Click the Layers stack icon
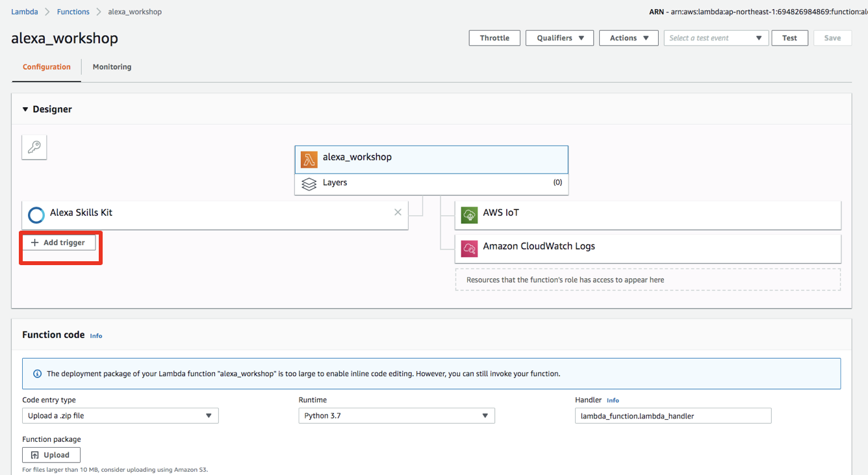The width and height of the screenshot is (868, 475). pos(309,184)
